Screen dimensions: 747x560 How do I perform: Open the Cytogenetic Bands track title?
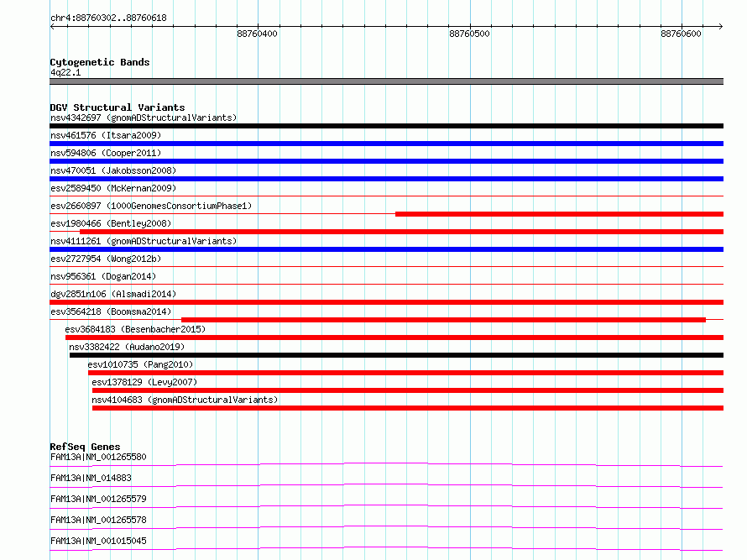click(100, 62)
